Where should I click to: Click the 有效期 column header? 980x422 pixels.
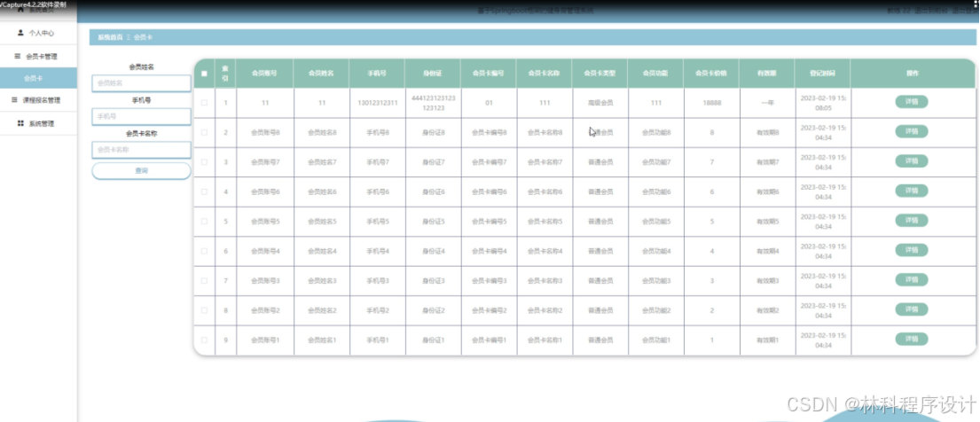767,74
